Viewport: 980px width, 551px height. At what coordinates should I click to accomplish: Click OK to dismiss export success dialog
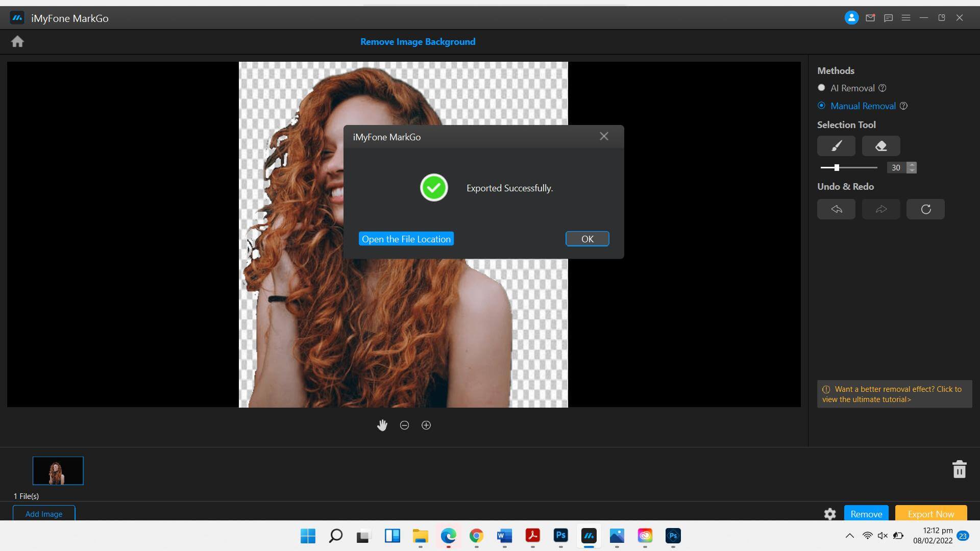coord(587,239)
